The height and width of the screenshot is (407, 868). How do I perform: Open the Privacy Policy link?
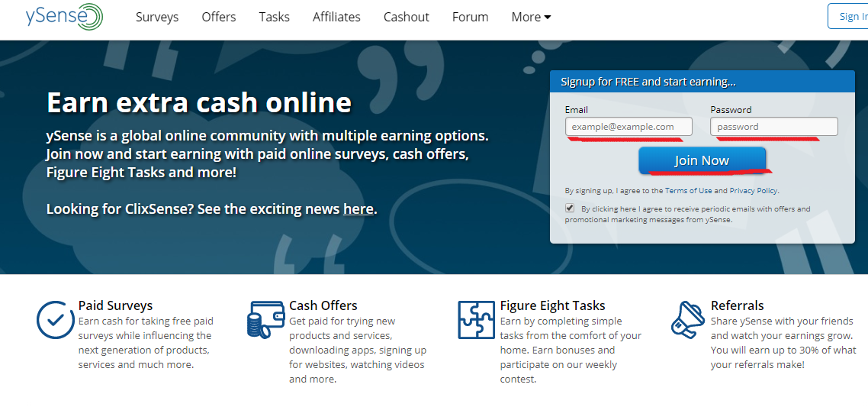(754, 190)
